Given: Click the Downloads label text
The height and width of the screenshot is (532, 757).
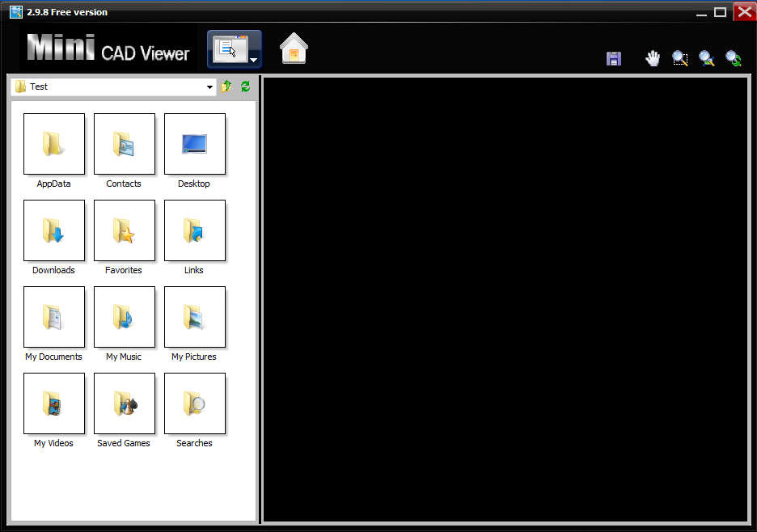Looking at the screenshot, I should coord(53,270).
